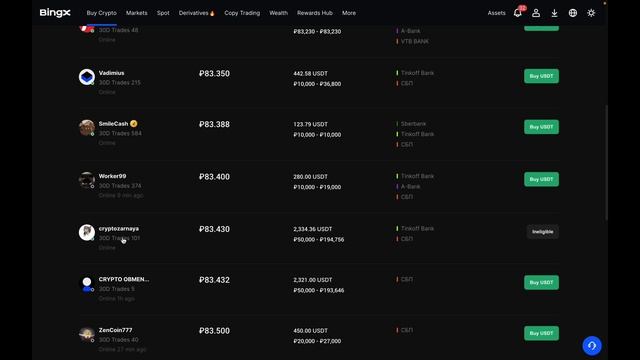Viewport: 640px width, 360px height.
Task: Open Worker99 merchant profile name
Action: click(x=112, y=176)
